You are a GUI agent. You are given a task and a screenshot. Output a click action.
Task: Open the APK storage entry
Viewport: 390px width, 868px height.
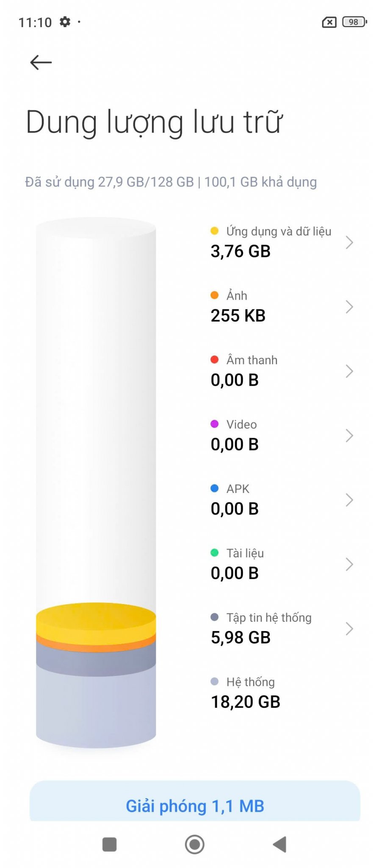click(x=282, y=499)
